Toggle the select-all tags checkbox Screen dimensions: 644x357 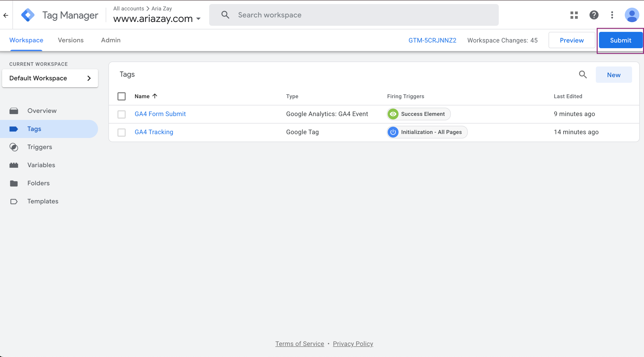tap(121, 96)
